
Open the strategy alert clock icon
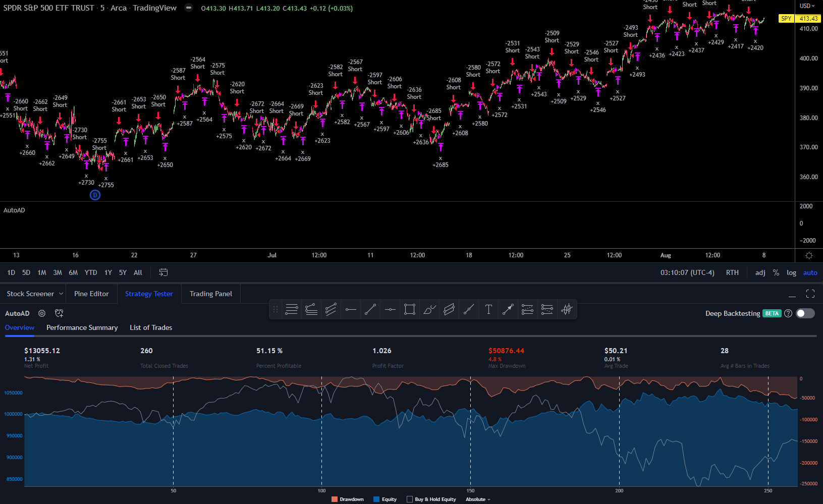coord(59,313)
